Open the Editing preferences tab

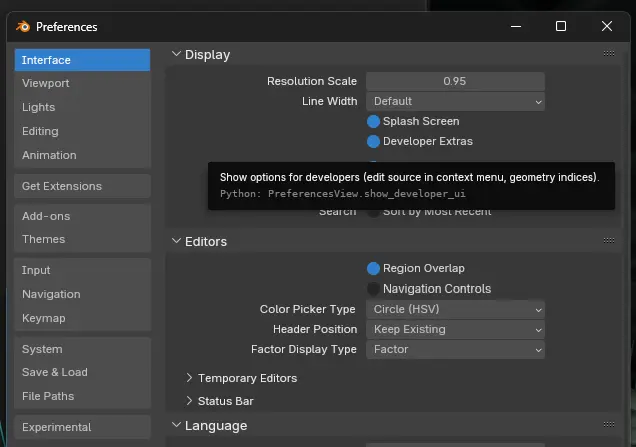click(82, 131)
